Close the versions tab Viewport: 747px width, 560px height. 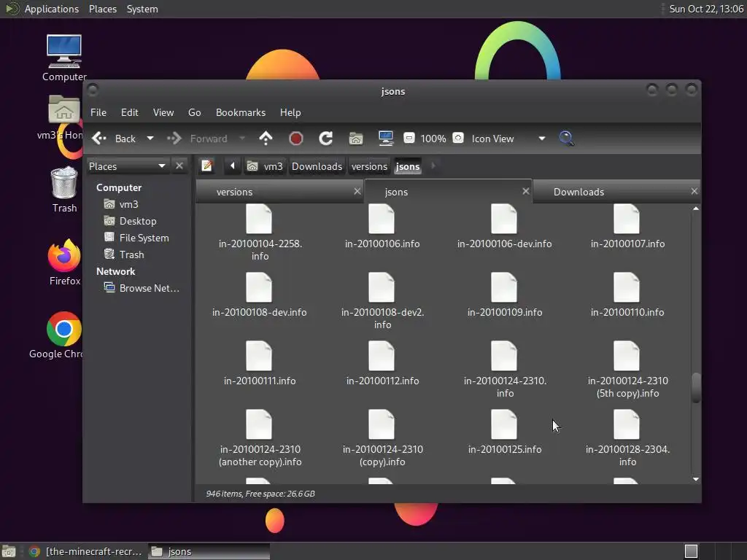click(x=357, y=191)
